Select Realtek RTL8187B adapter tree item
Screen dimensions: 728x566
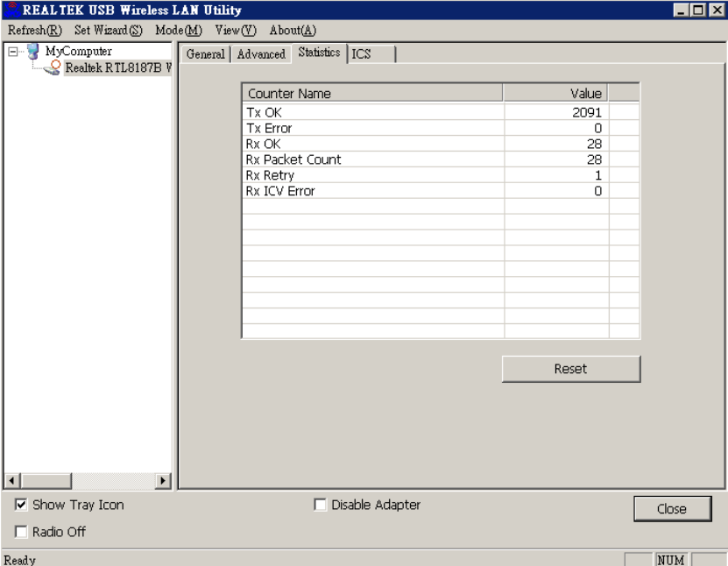(x=118, y=67)
